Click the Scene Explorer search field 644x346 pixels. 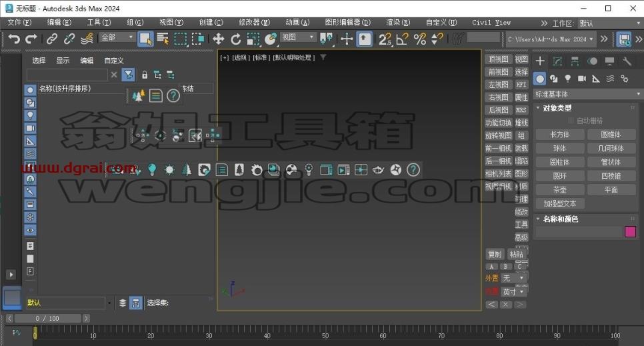click(x=67, y=75)
